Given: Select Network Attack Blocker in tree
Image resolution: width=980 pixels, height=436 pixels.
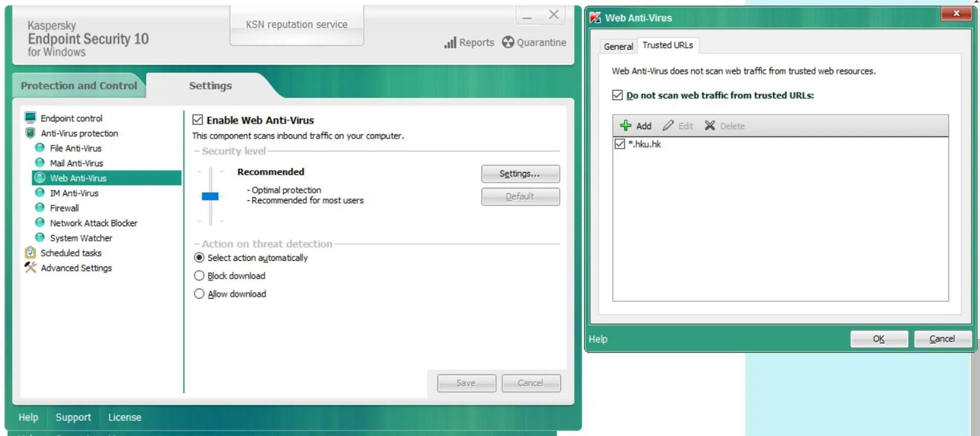Looking at the screenshot, I should click(94, 223).
